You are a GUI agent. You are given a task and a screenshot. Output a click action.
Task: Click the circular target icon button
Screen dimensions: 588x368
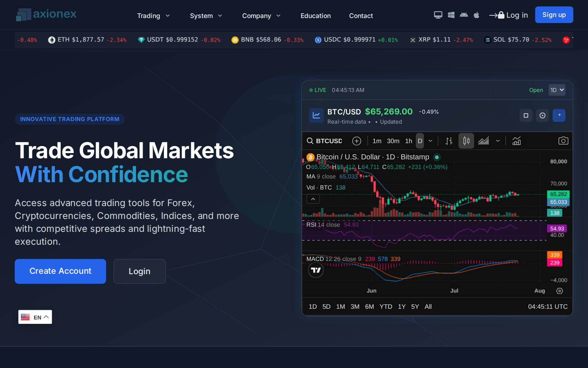pos(542,116)
